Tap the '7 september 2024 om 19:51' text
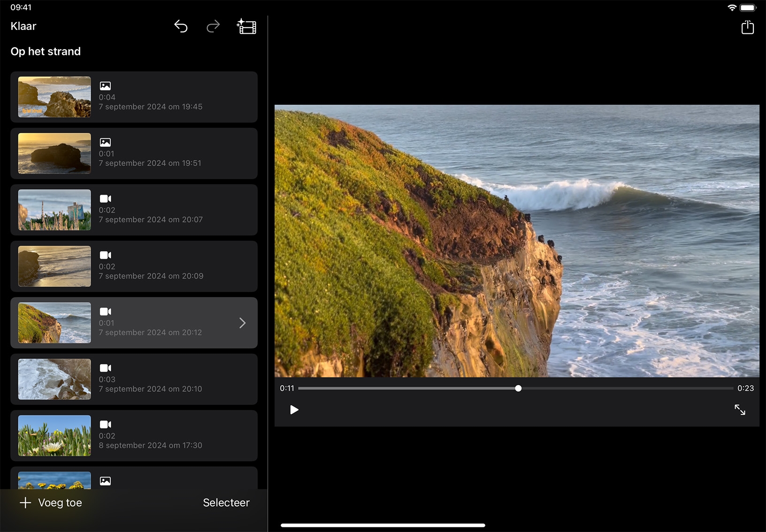 150,163
